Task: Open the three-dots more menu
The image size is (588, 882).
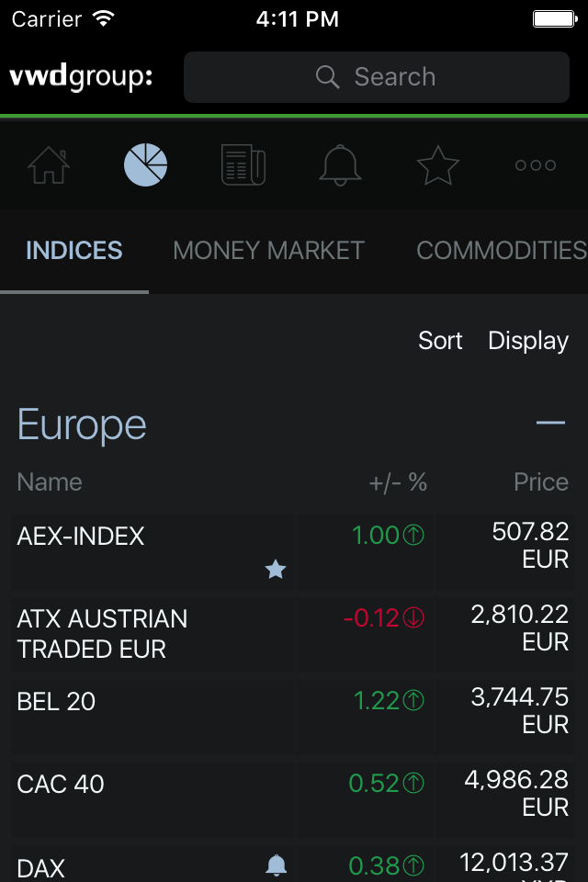Action: (535, 165)
